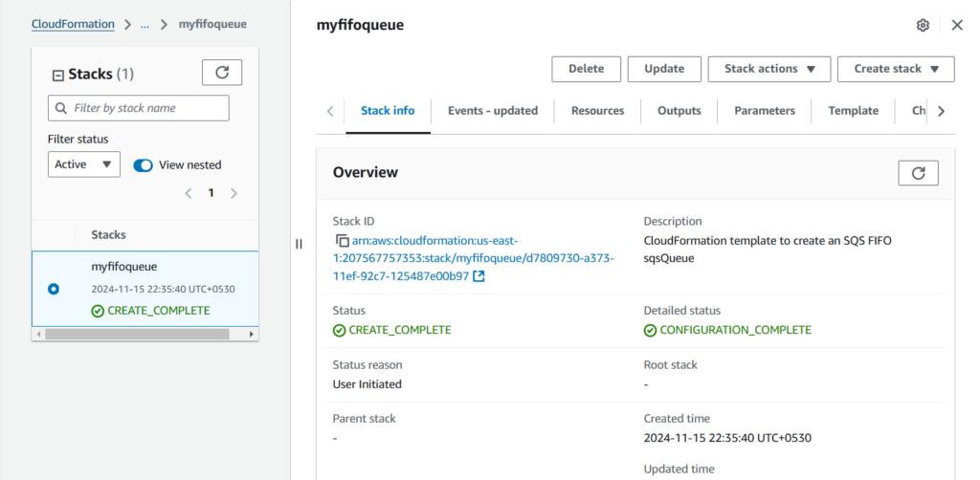Open Stack ID external link icon
The height and width of the screenshot is (480, 980).
tap(479, 276)
